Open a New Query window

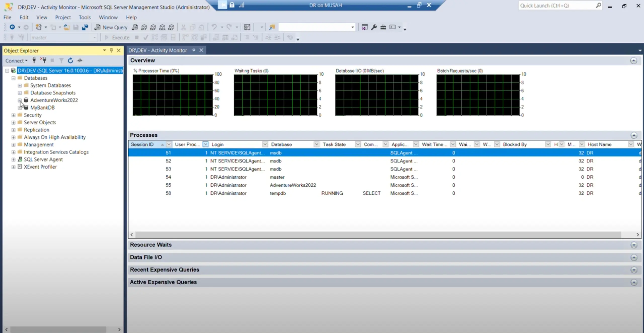[x=111, y=27]
